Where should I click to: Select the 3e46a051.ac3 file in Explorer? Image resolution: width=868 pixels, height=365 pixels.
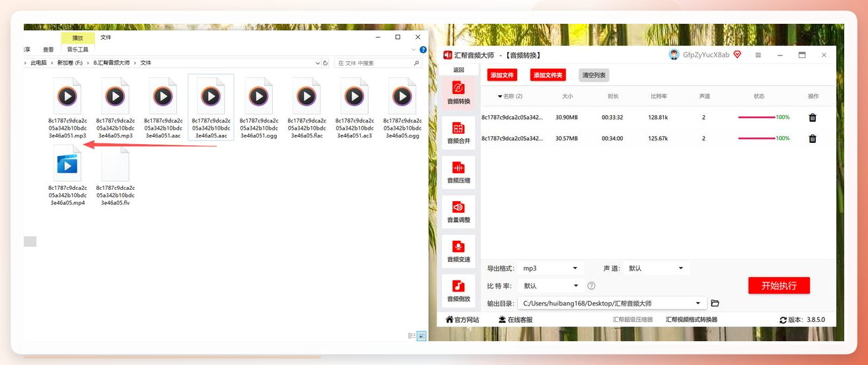355,108
